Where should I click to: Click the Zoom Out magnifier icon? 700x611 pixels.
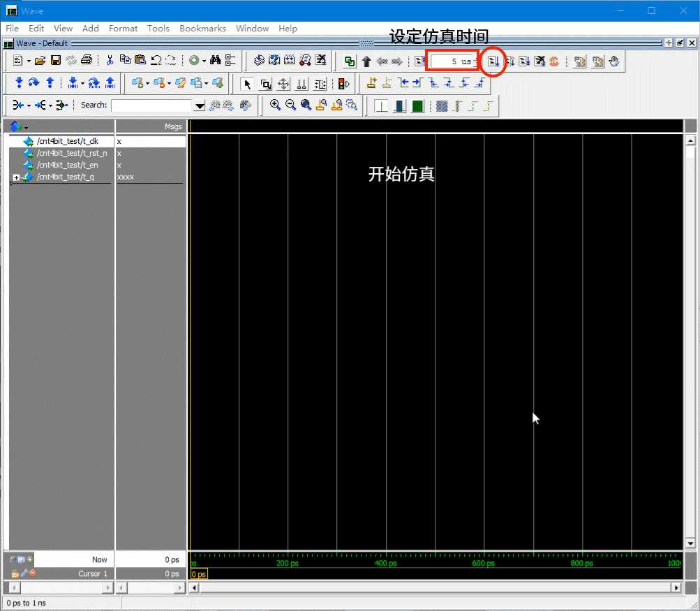point(290,105)
